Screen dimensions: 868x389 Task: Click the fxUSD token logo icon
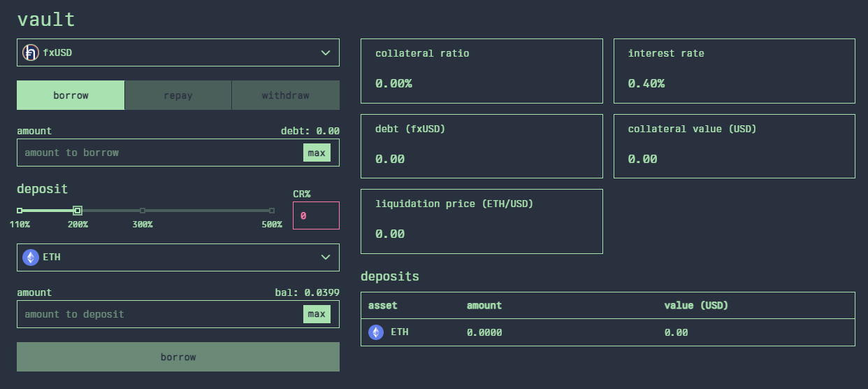pyautogui.click(x=30, y=52)
